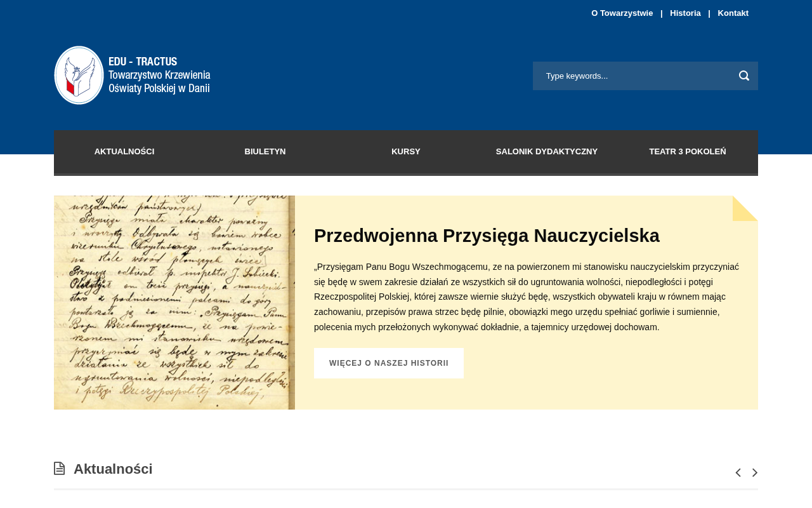Click the Przedwojenna Przysięga Nauczycielska heading

pyautogui.click(x=487, y=236)
